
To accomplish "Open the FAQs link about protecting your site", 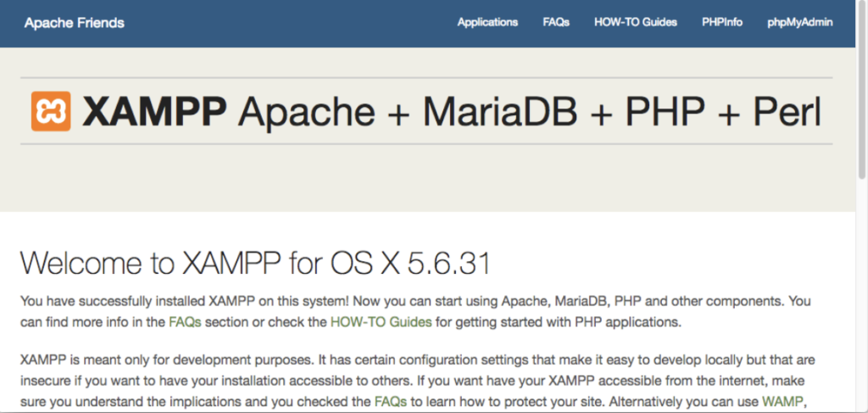I will coord(391,402).
